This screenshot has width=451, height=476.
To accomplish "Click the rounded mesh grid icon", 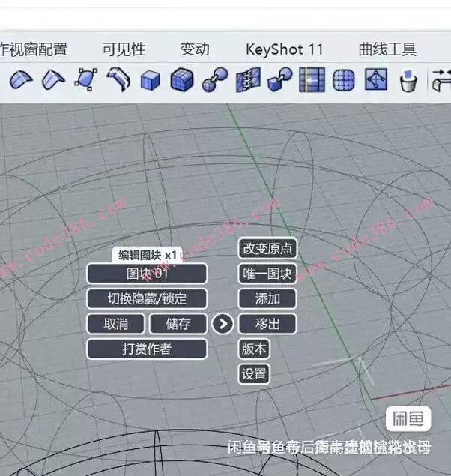I will coord(344,80).
